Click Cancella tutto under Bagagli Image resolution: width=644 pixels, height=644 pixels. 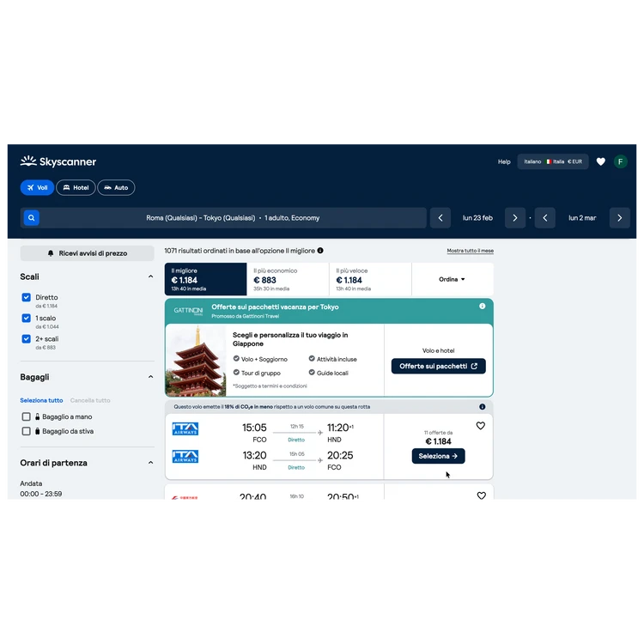(x=90, y=400)
